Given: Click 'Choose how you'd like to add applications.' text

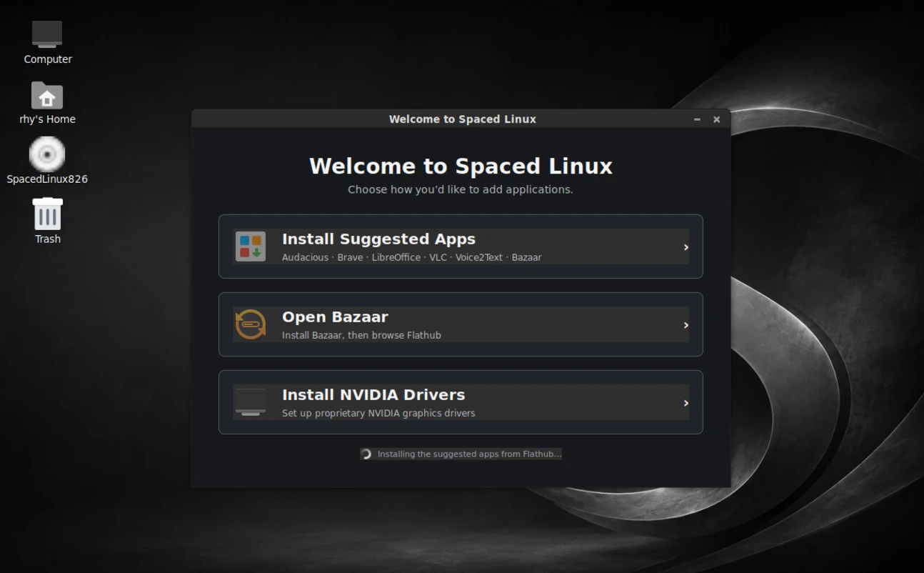Looking at the screenshot, I should 461,189.
